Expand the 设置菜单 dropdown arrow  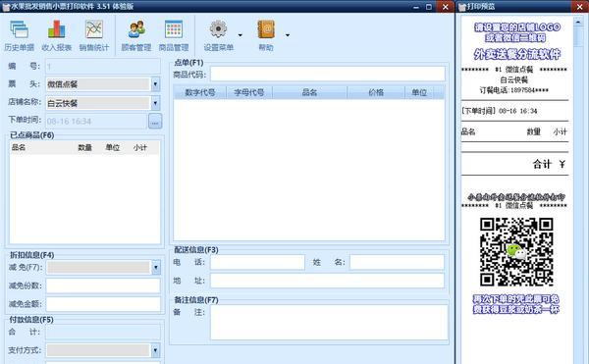[241, 35]
